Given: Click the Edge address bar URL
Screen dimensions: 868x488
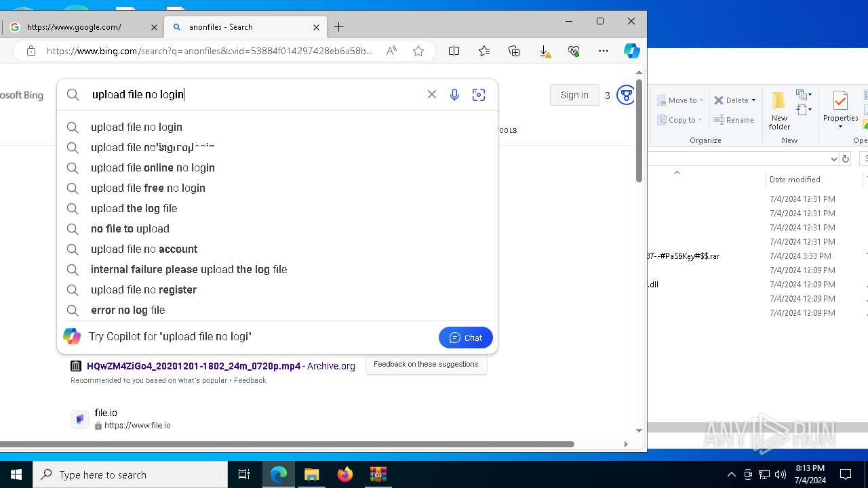Looking at the screenshot, I should tap(209, 51).
